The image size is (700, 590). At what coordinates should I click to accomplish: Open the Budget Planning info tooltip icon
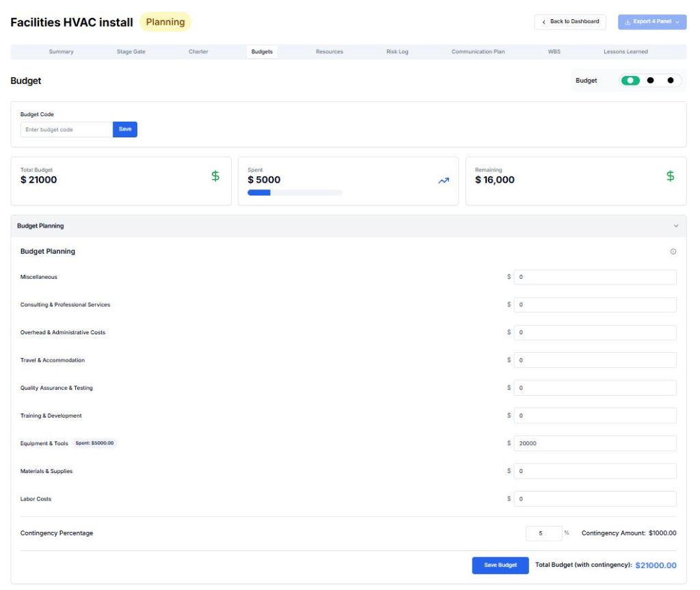coord(673,251)
